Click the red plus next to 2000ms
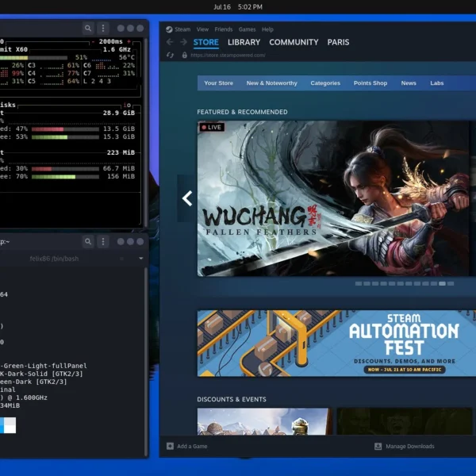Image resolution: width=476 pixels, height=476 pixels. (x=129, y=41)
